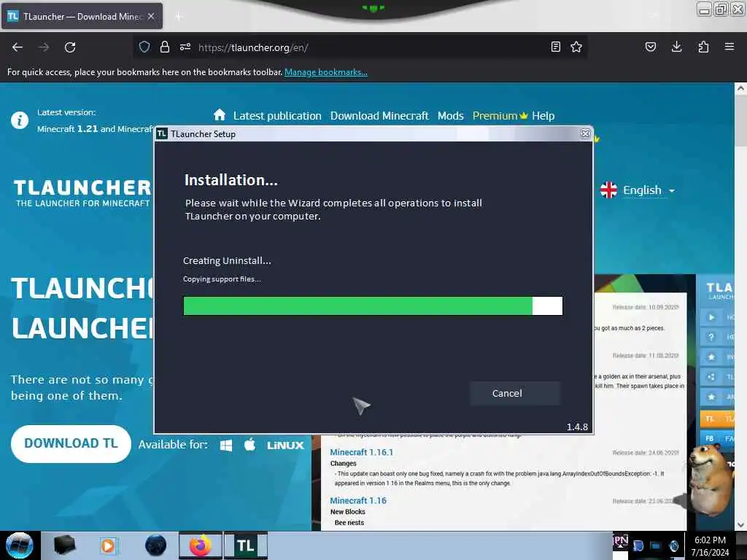This screenshot has width=747, height=560.
Task: Go back in Firefox history
Action: (x=18, y=47)
